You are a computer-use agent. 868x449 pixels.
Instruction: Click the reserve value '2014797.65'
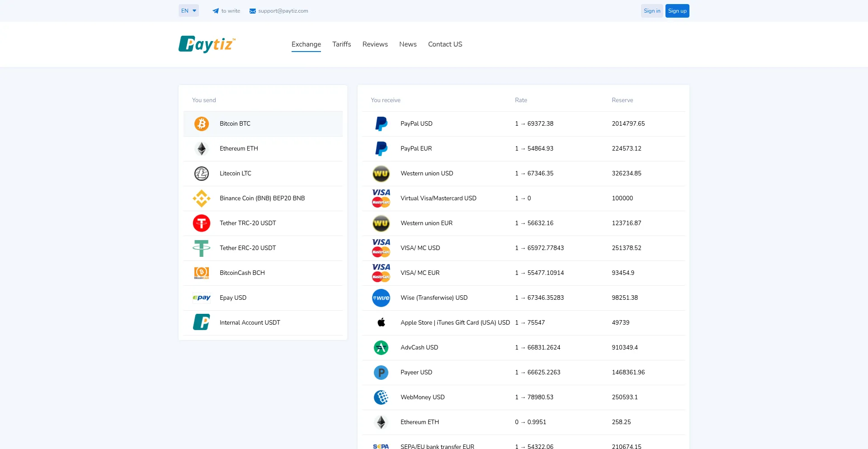coord(628,124)
